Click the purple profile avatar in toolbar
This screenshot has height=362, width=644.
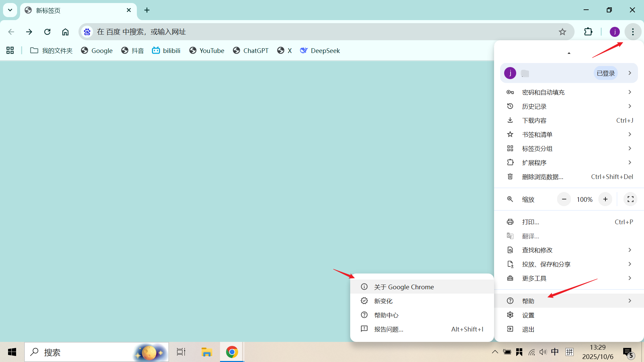click(x=614, y=32)
